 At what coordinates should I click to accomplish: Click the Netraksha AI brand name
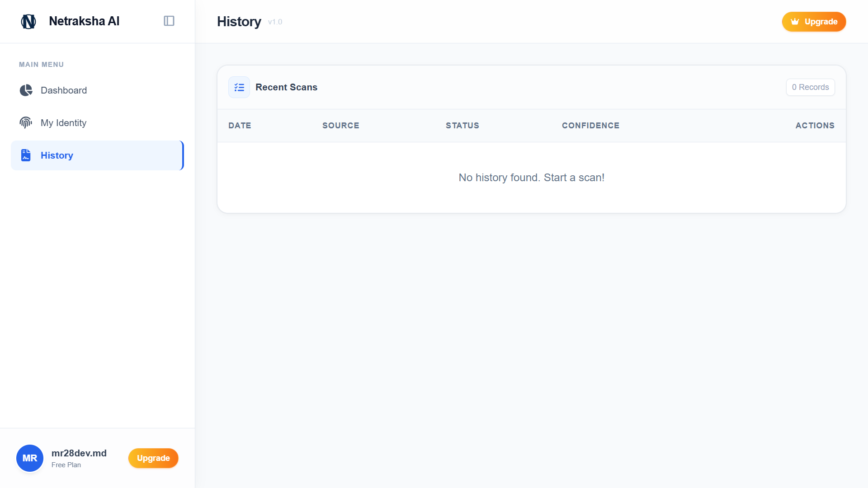point(84,21)
